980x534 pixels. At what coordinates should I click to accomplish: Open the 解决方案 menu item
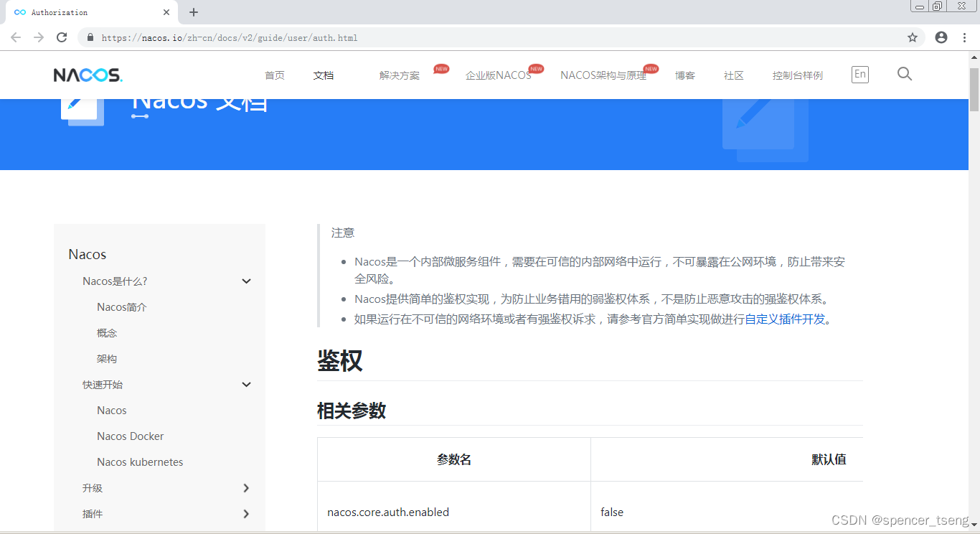[400, 75]
